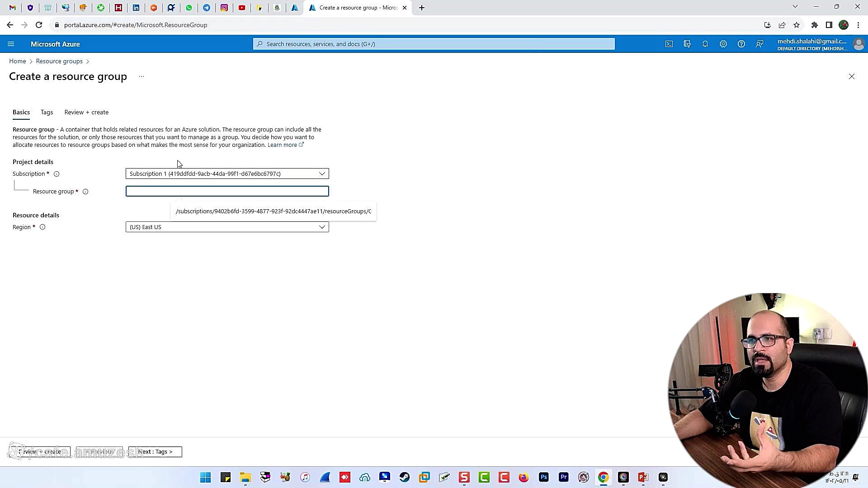Switch to the LinkedIn pinned tab
The height and width of the screenshot is (488, 868).
pos(136,8)
